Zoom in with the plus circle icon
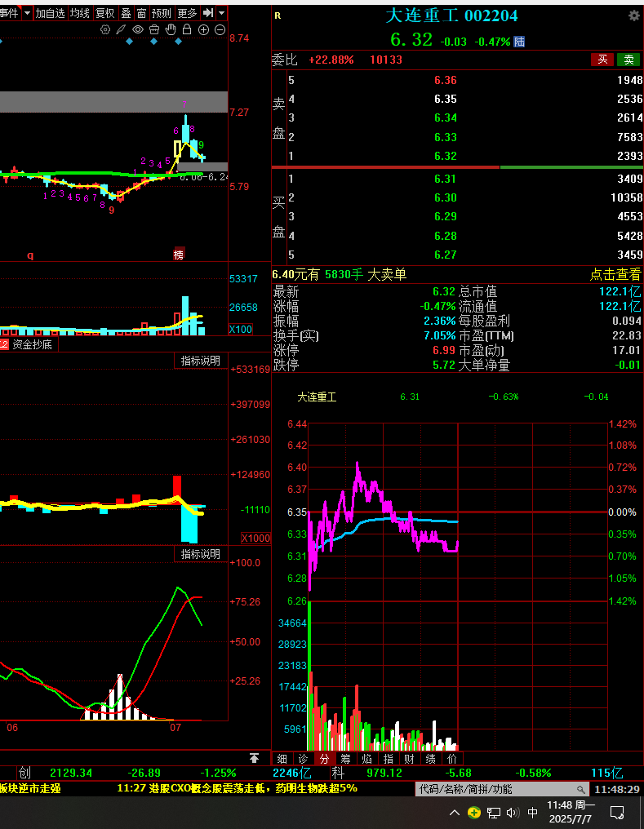The width and height of the screenshot is (644, 829). point(203,29)
